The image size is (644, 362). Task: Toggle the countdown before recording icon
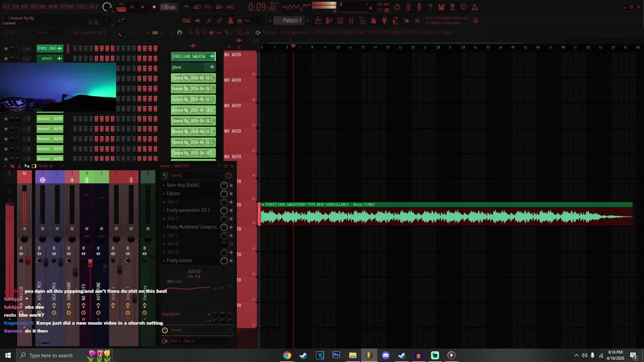coord(208,7)
